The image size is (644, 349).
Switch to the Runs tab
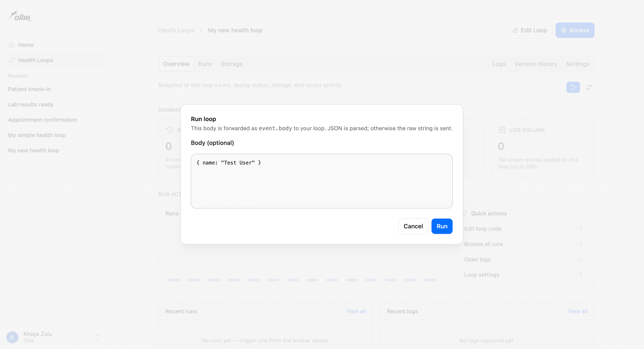(x=205, y=64)
